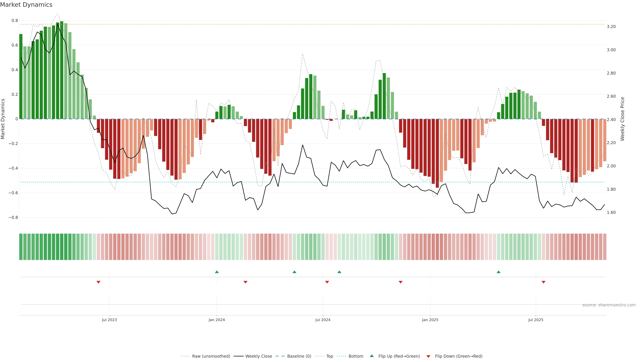The image size is (644, 362).
Task: Click the last green flip-up triangle before Jul 2025
Action: click(498, 272)
